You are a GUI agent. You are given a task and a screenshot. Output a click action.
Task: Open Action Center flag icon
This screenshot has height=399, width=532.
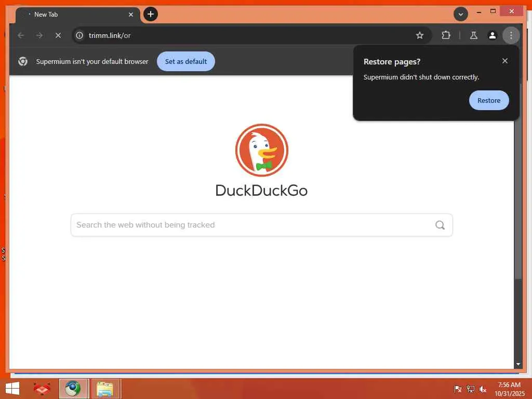(x=458, y=389)
